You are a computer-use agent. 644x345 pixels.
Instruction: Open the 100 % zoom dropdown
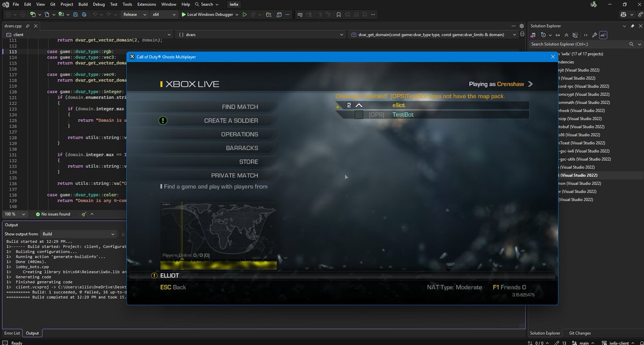[14, 214]
